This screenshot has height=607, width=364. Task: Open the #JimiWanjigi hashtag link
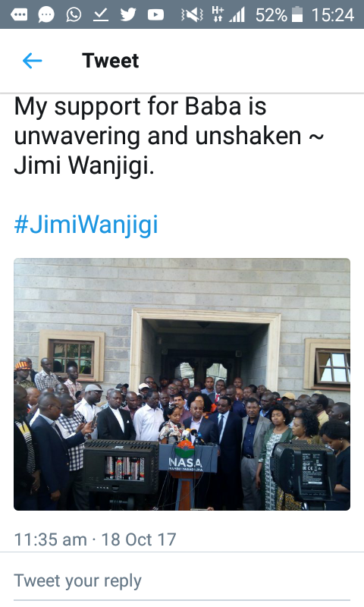click(x=86, y=224)
